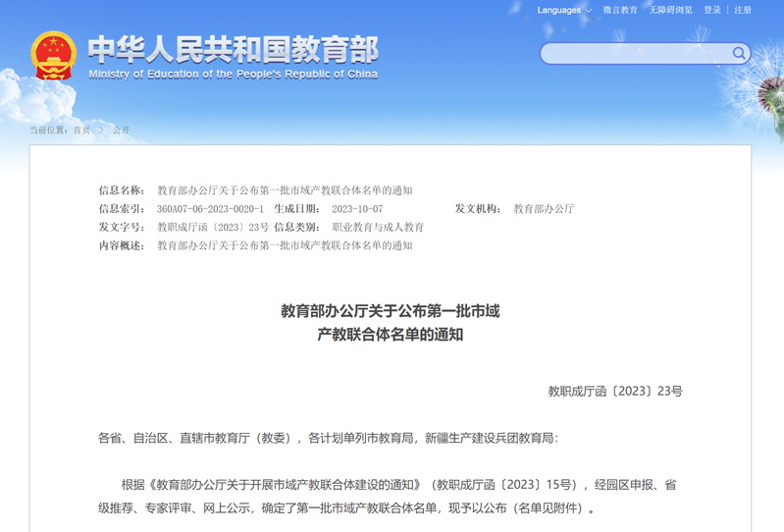Click the 中华人民共和国教育部 site title
784x532 pixels.
pyautogui.click(x=233, y=49)
